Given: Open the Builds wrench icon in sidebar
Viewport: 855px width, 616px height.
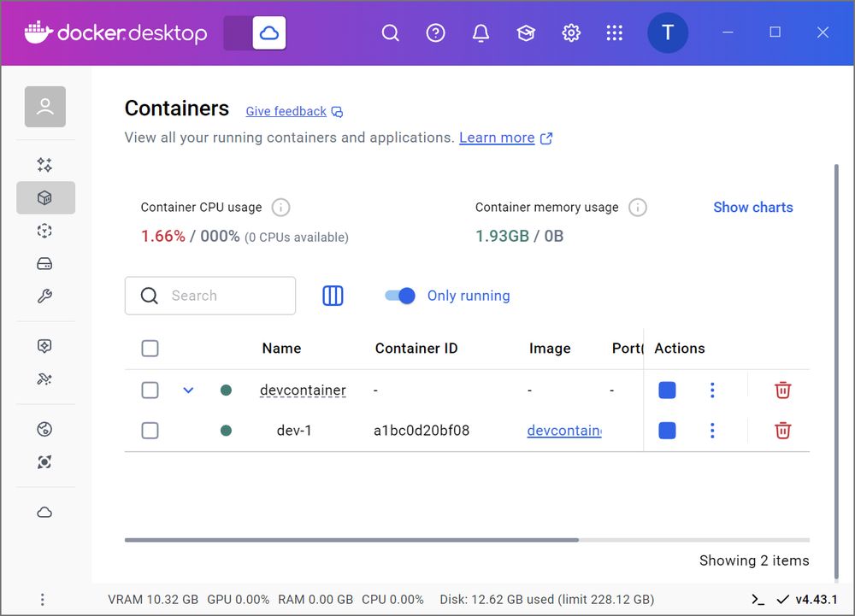Looking at the screenshot, I should pyautogui.click(x=44, y=296).
